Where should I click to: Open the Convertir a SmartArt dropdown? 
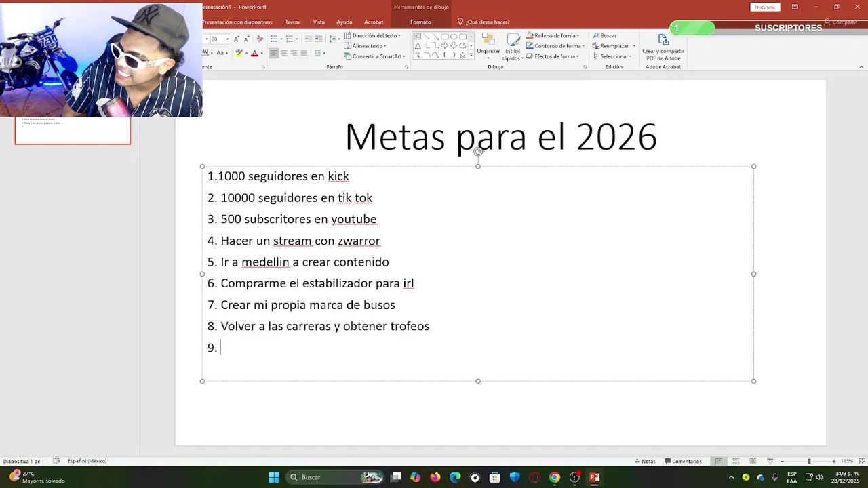click(374, 56)
